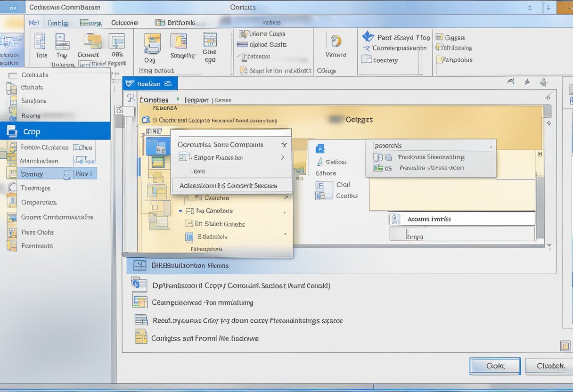
Task: Click the blue P icon above the dialog list
Action: (319, 148)
